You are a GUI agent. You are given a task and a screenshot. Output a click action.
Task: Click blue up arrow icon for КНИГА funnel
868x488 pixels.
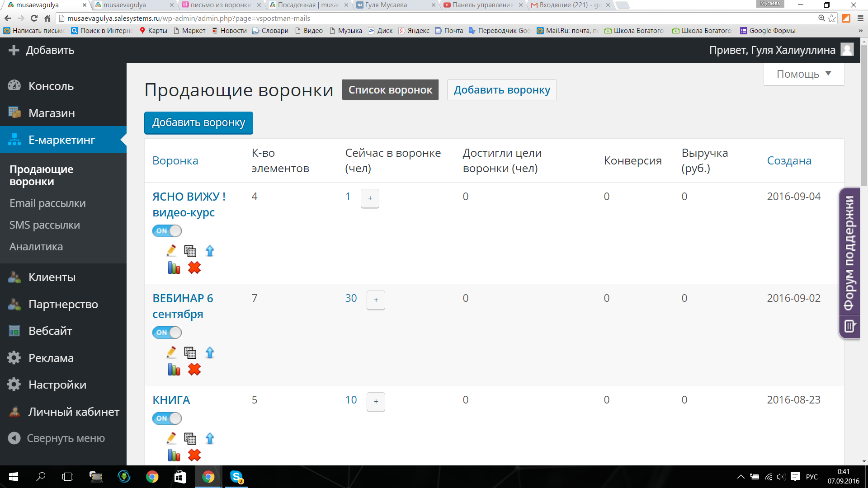pyautogui.click(x=210, y=438)
